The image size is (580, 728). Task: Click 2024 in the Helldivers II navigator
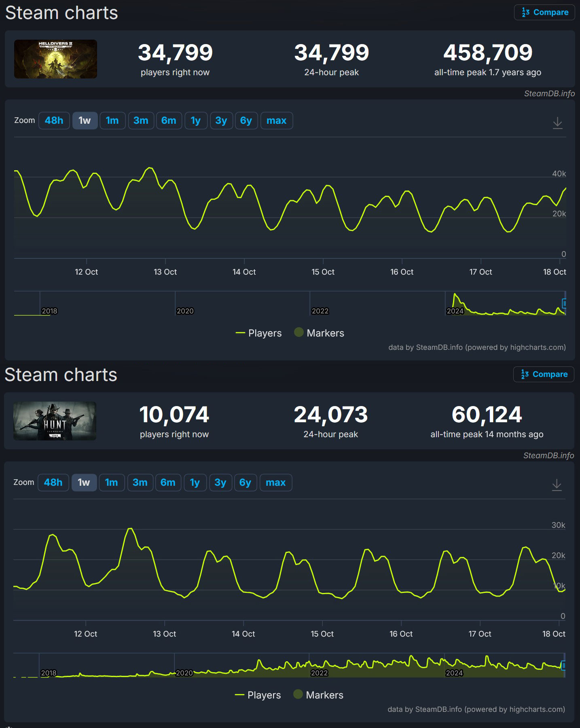click(x=455, y=311)
